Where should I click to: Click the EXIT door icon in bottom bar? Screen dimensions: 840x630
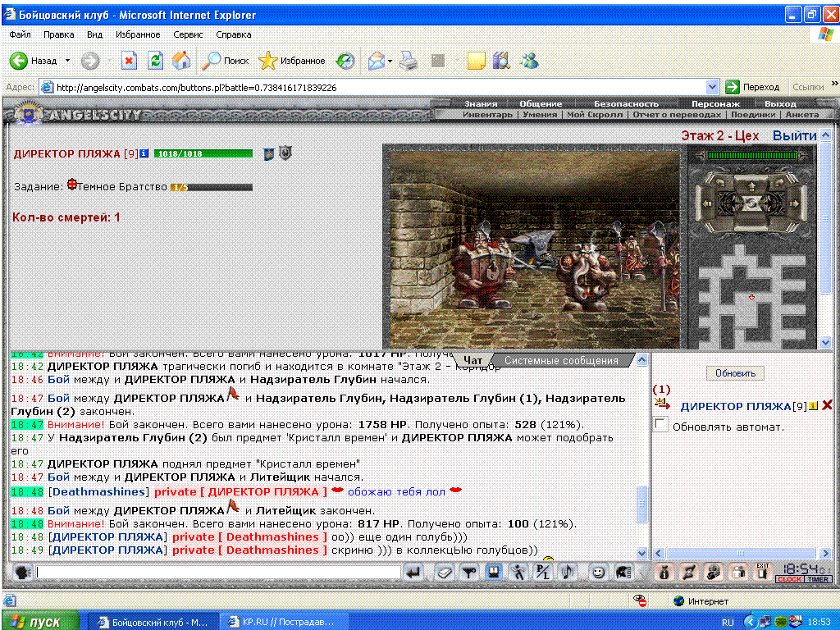coord(762,572)
